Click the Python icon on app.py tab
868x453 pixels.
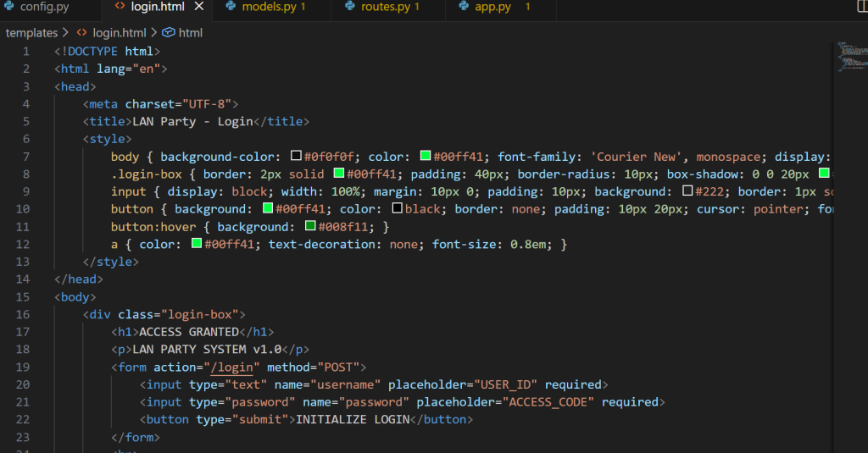(463, 8)
